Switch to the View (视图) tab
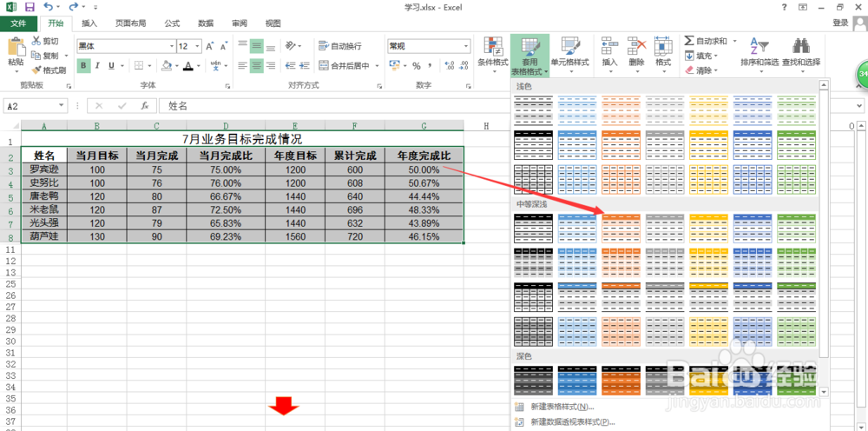 pyautogui.click(x=273, y=23)
